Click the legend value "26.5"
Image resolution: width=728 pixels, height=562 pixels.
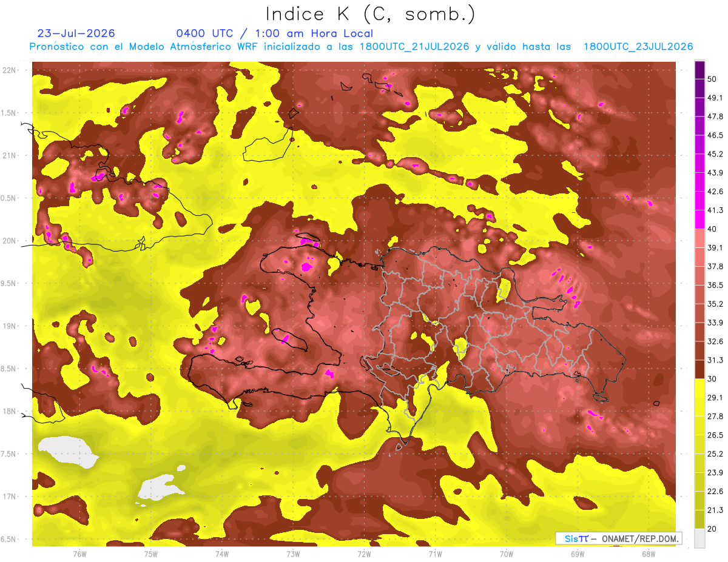pos(715,435)
